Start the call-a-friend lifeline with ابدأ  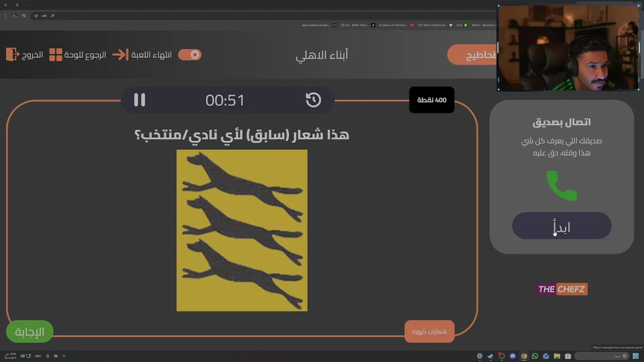pyautogui.click(x=561, y=226)
